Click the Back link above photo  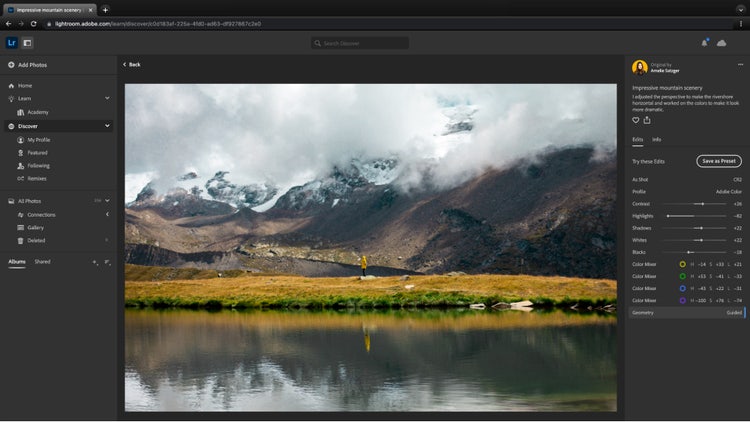pyautogui.click(x=132, y=65)
